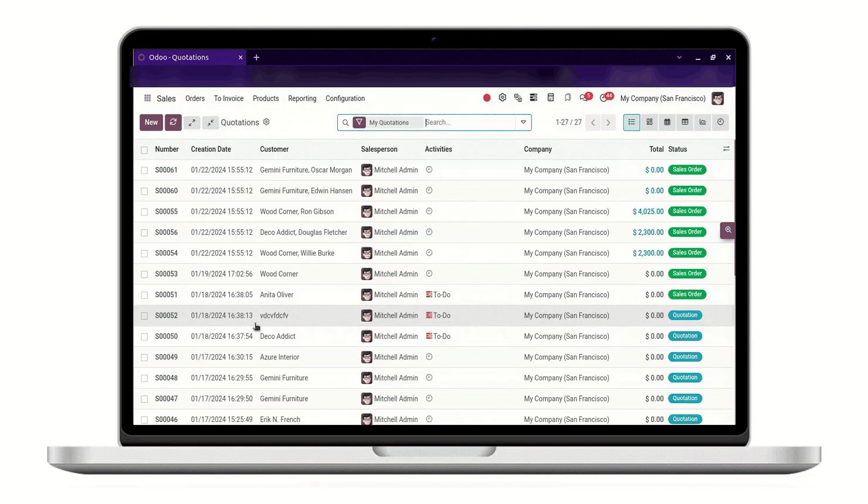Sort by the Total column header
This screenshot has width=868, height=504.
(656, 149)
